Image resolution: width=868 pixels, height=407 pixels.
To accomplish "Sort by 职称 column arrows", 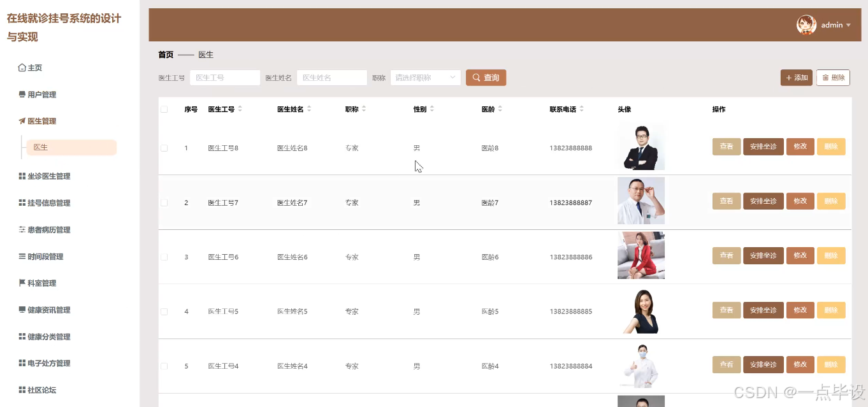I will tap(364, 109).
